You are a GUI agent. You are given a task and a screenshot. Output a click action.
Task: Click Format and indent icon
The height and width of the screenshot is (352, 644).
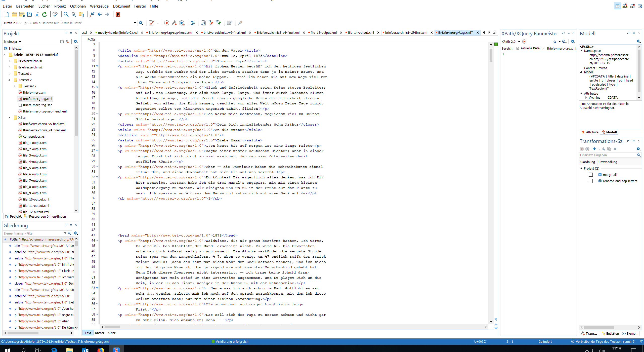pyautogui.click(x=193, y=23)
